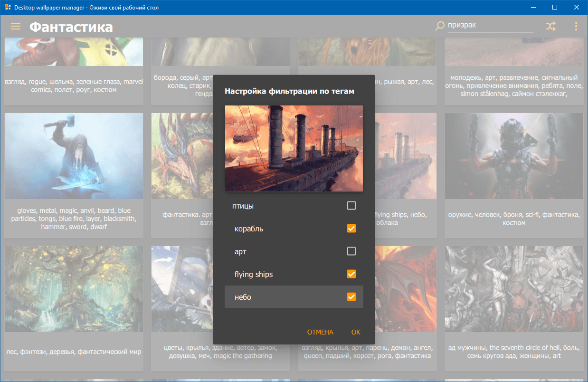The height and width of the screenshot is (382, 588).
Task: Click the airship preview image in dialog
Action: [294, 148]
